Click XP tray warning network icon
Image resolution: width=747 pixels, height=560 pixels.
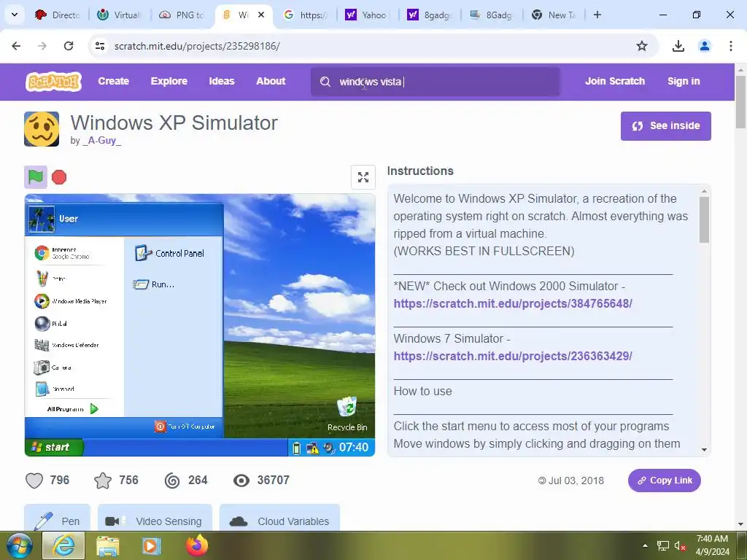point(312,448)
